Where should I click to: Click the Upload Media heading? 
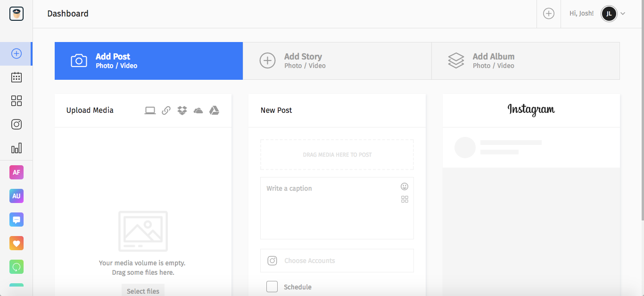click(x=90, y=110)
